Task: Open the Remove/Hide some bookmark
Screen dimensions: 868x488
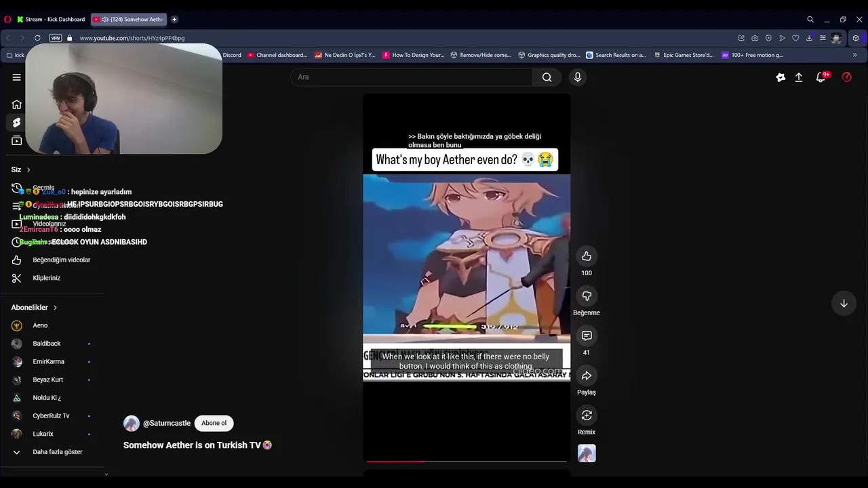Action: pos(481,55)
